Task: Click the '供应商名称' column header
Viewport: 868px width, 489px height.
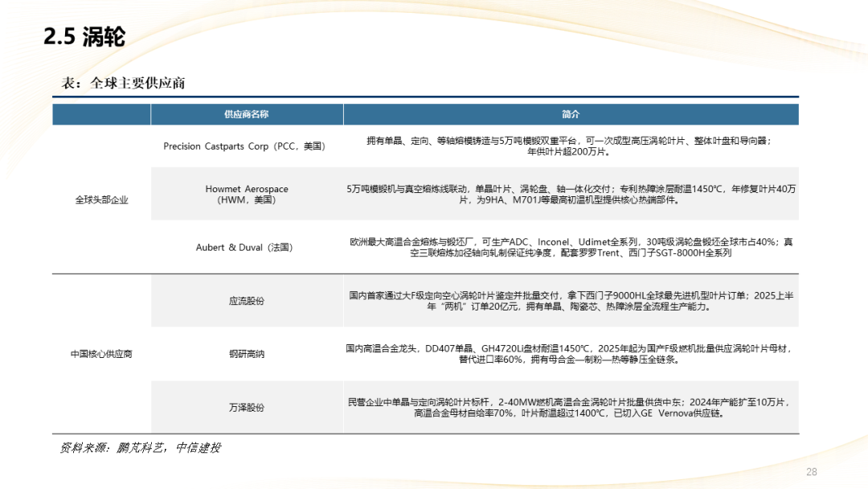Action: coord(247,114)
